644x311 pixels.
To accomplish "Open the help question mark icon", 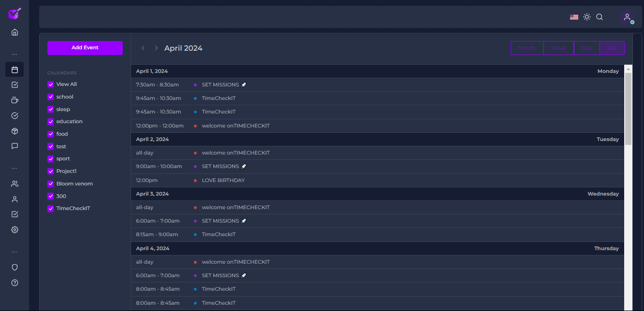I will 15,283.
